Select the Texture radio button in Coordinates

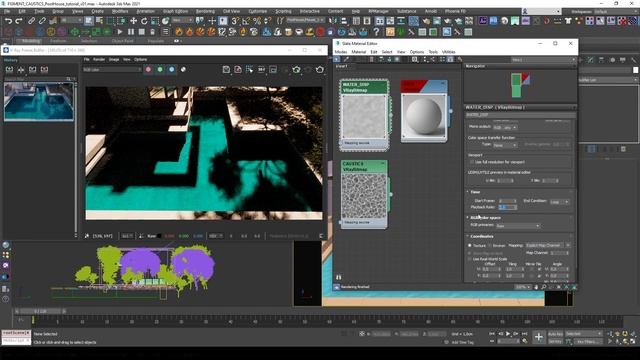pos(470,245)
